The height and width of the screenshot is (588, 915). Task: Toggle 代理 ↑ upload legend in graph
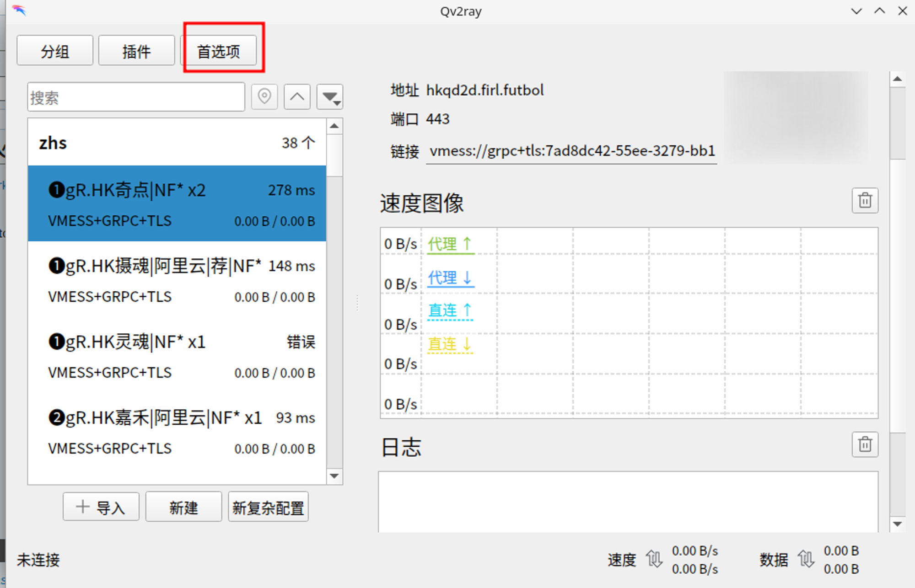tap(450, 244)
